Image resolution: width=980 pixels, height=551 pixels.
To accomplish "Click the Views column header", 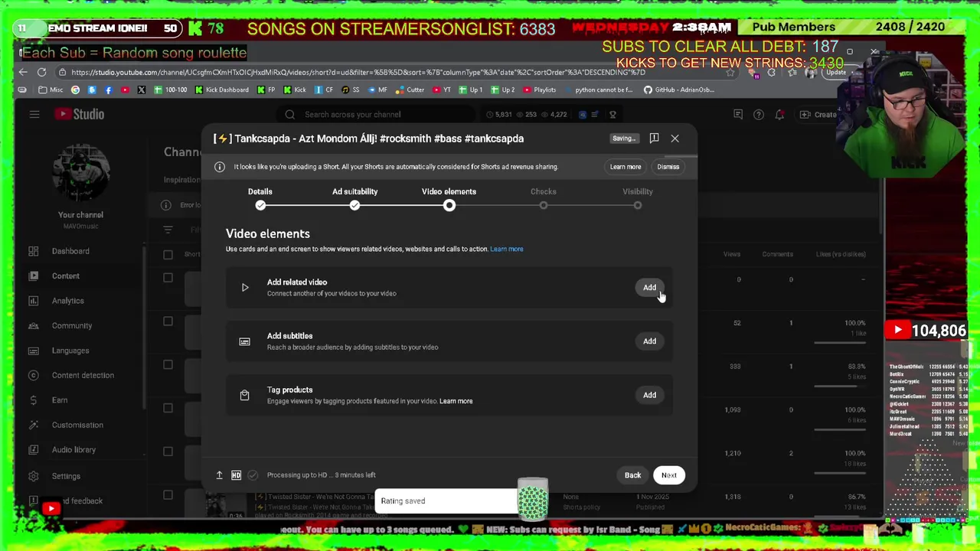I will tap(732, 254).
